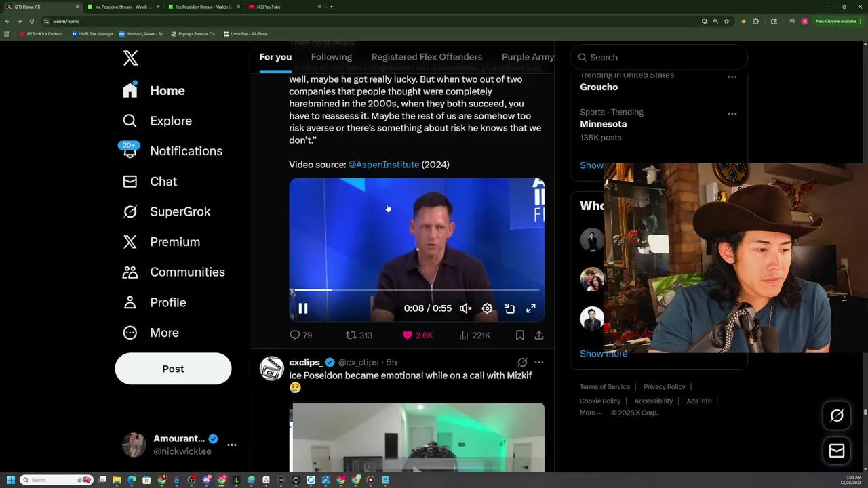Open the @AspenInstitute mention link
This screenshot has width=868, height=488.
(384, 165)
